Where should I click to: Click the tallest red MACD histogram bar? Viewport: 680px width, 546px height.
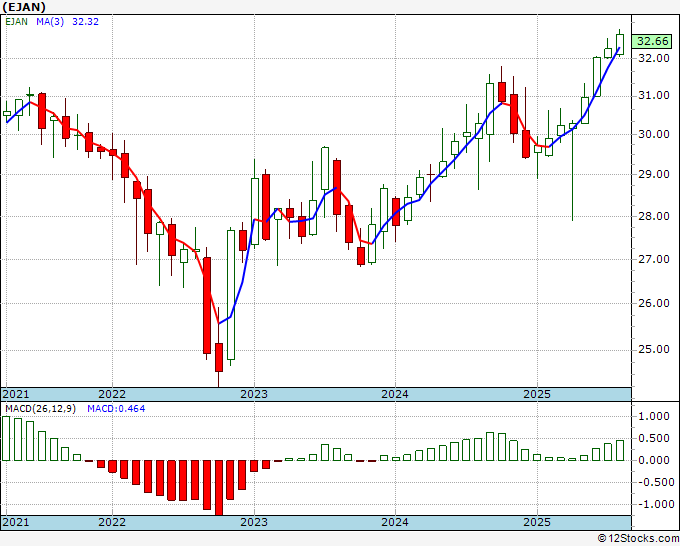tap(219, 488)
